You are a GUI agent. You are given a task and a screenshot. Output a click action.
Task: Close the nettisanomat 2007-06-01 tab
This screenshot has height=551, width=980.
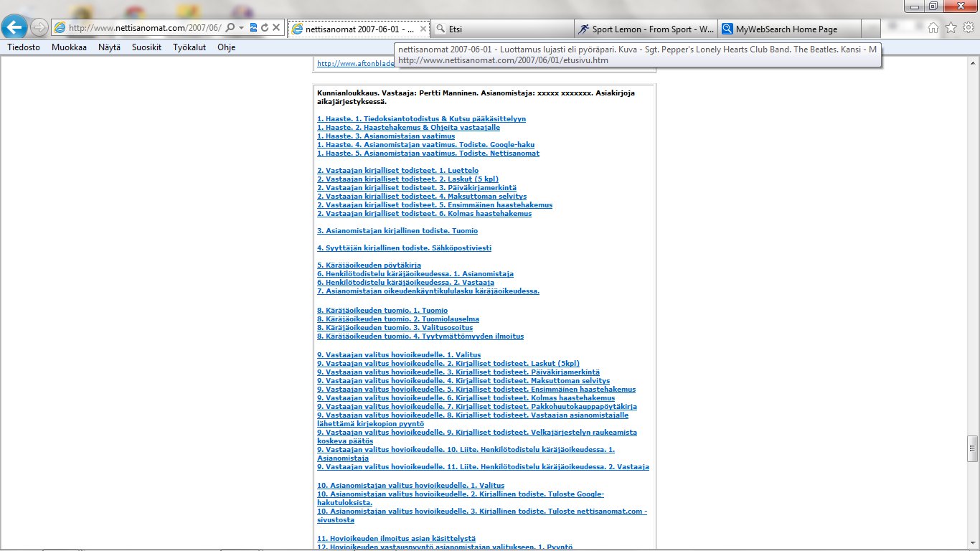click(423, 29)
